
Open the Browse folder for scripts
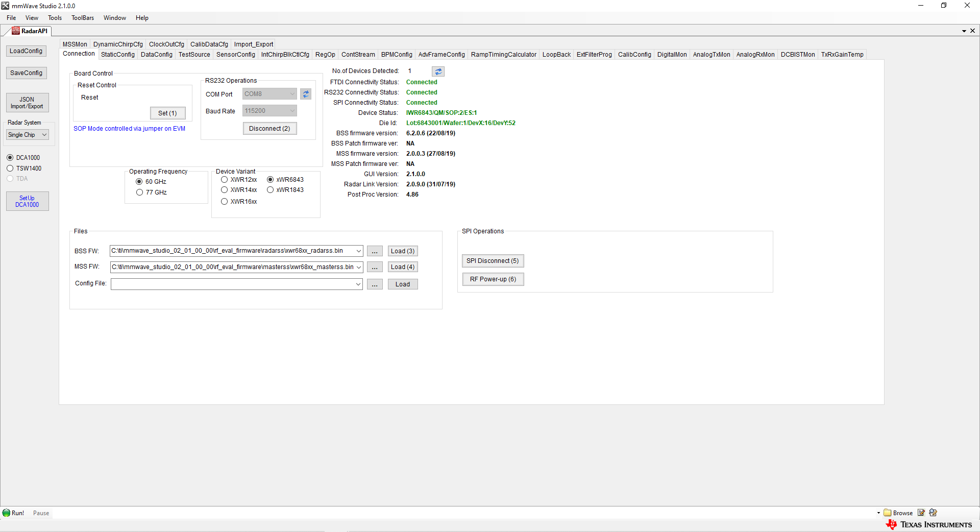(898, 513)
